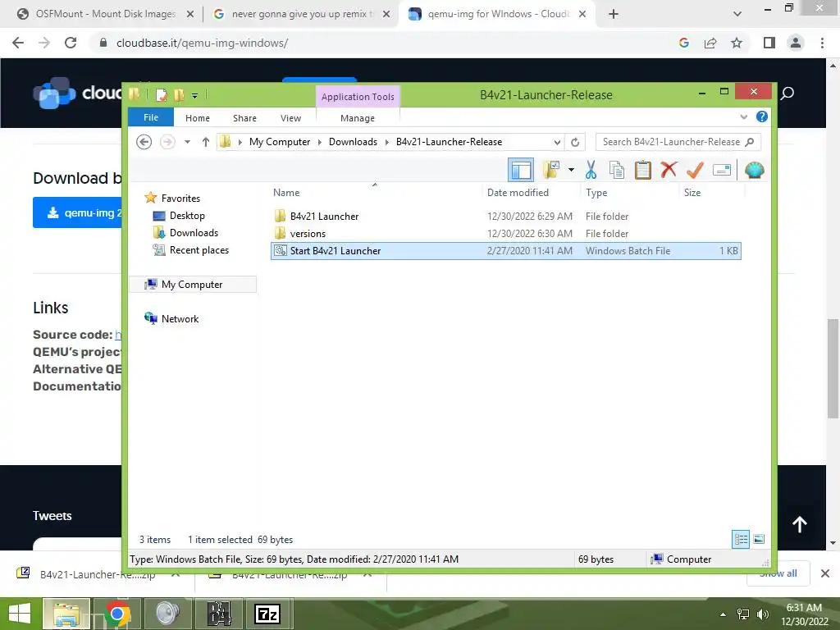The height and width of the screenshot is (630, 840).
Task: Select Network in the navigation pane
Action: click(180, 319)
